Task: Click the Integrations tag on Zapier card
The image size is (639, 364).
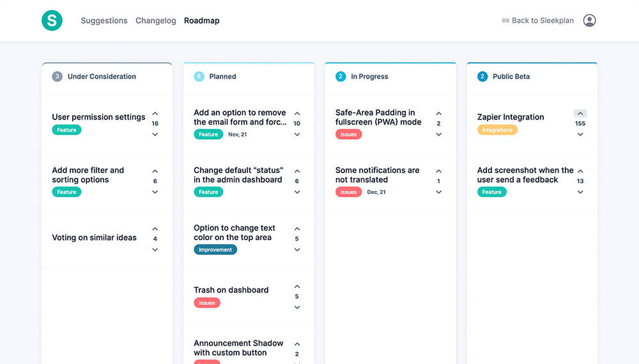Action: tap(497, 130)
